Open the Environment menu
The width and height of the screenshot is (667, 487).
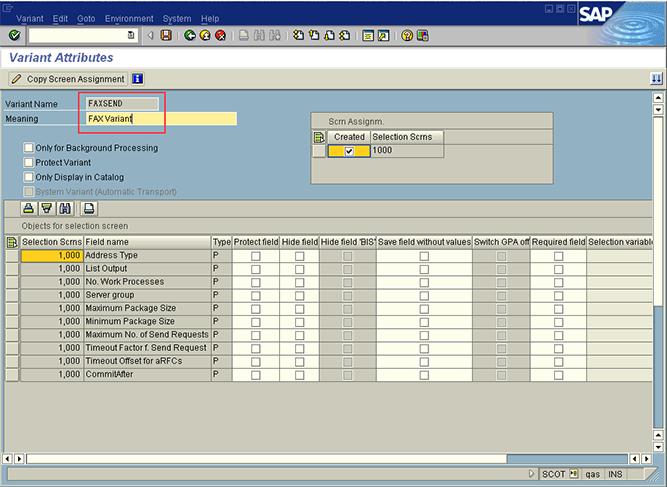[129, 19]
